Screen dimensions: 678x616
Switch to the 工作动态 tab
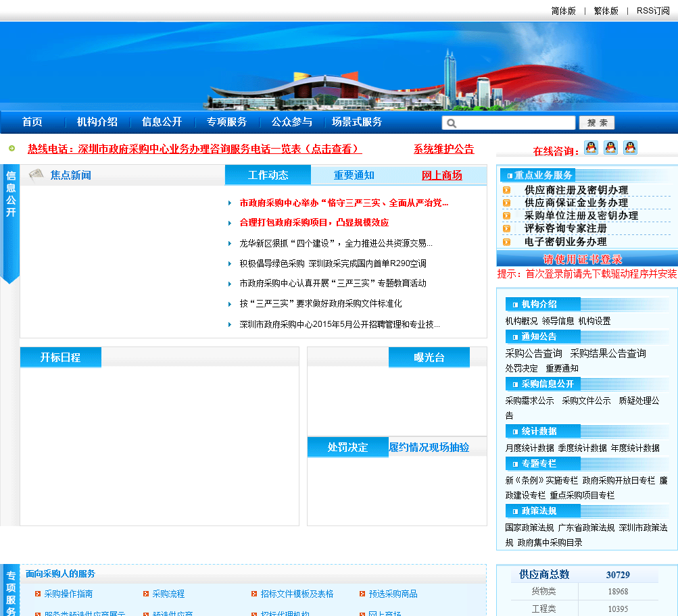268,175
